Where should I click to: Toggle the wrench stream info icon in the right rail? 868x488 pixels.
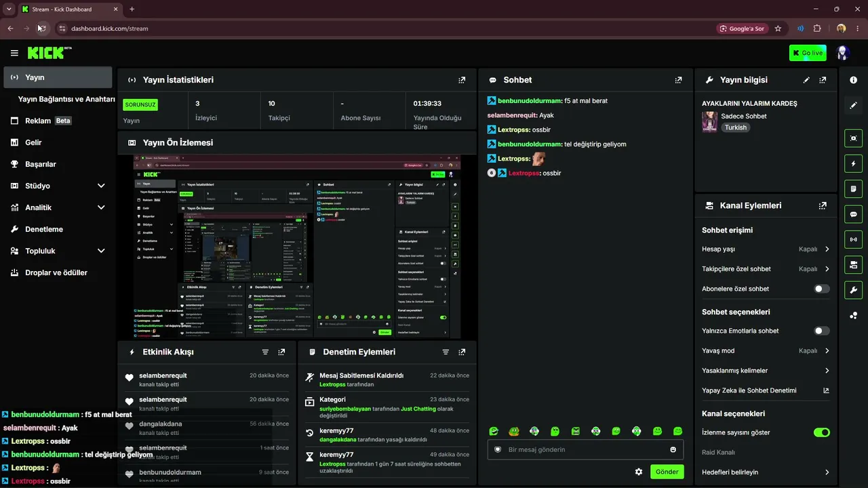point(853,290)
